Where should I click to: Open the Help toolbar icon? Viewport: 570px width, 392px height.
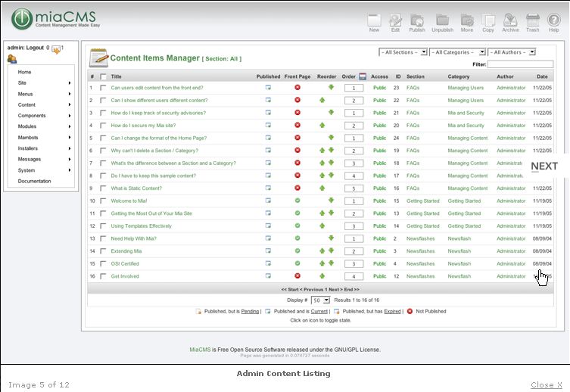(554, 23)
